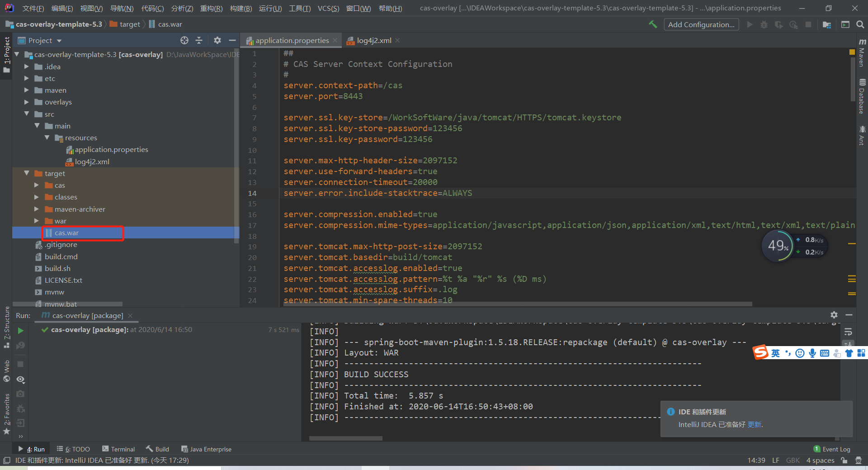Expand the maven-archiver folder
The width and height of the screenshot is (868, 470).
(37, 209)
